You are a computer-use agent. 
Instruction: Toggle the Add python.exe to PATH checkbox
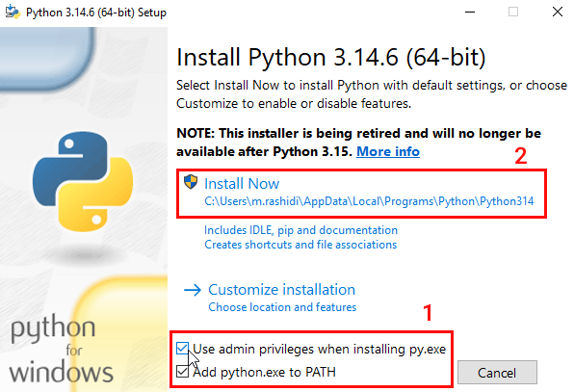182,372
